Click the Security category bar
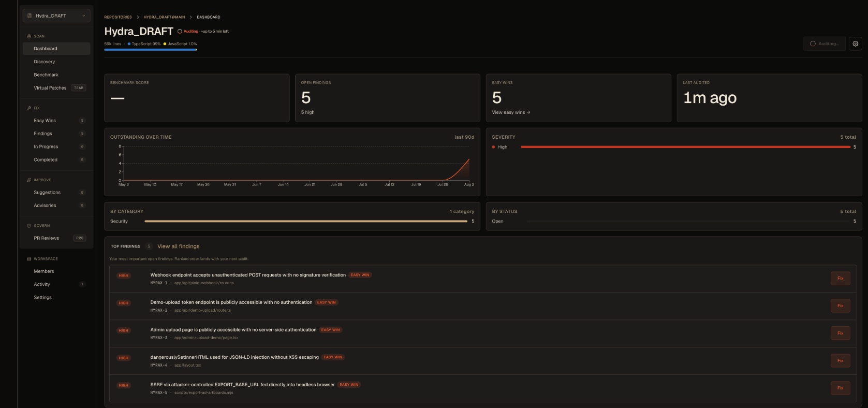The image size is (868, 408). pyautogui.click(x=306, y=221)
